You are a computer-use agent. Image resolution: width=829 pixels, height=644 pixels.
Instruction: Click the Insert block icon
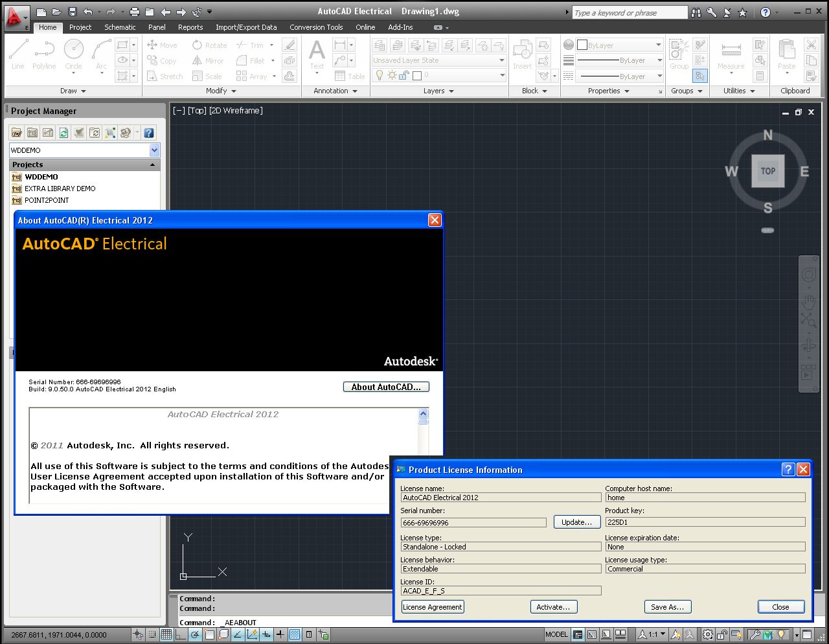point(522,53)
